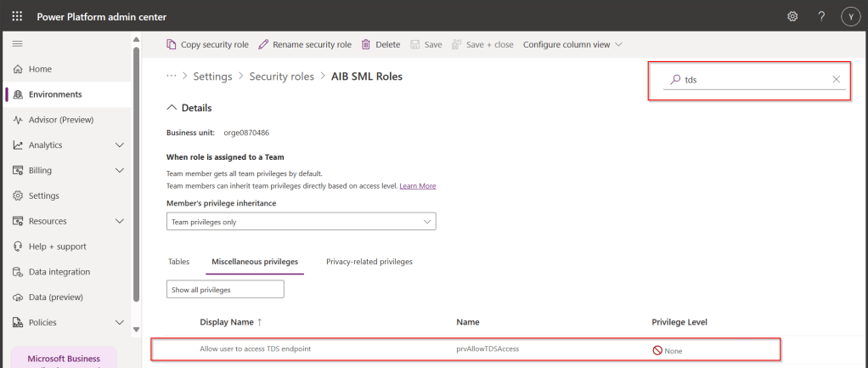Open Member's privilege inheritance dropdown

[302, 222]
